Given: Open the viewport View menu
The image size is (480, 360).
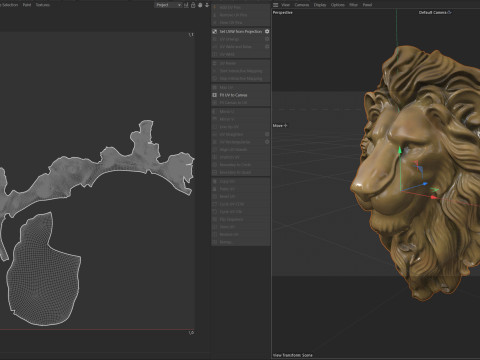Looking at the screenshot, I should point(286,5).
